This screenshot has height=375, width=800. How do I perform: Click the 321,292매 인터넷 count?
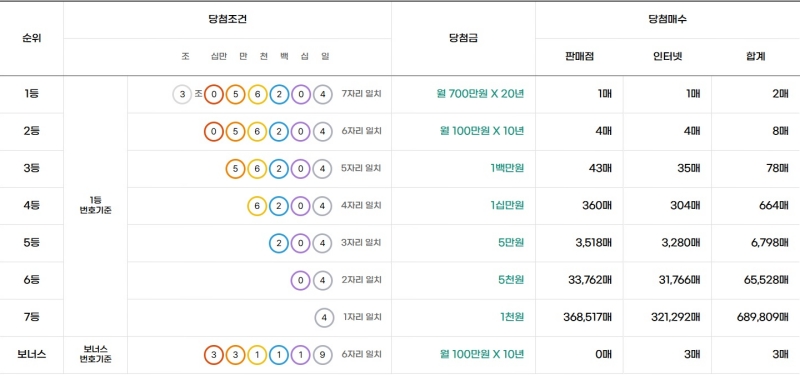coord(676,317)
